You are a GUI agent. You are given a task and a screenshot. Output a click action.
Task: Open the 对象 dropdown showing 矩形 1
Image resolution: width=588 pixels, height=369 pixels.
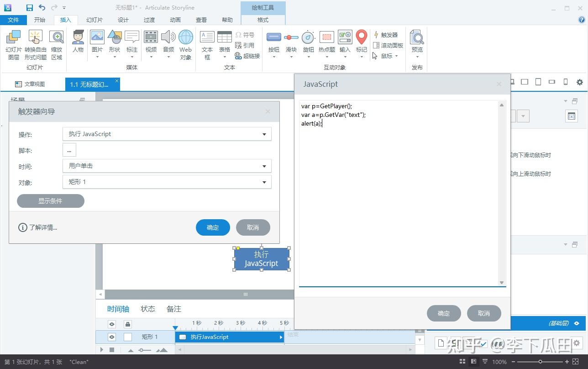click(167, 182)
